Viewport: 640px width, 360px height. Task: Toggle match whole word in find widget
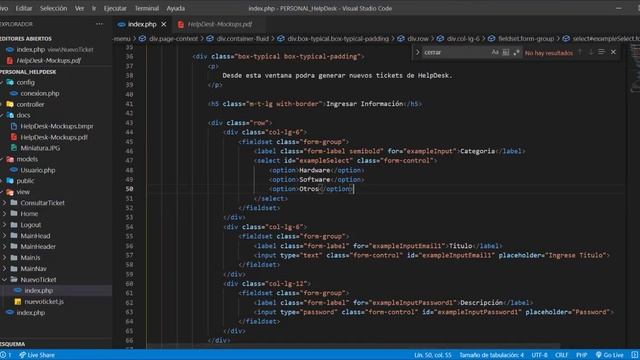(506, 52)
